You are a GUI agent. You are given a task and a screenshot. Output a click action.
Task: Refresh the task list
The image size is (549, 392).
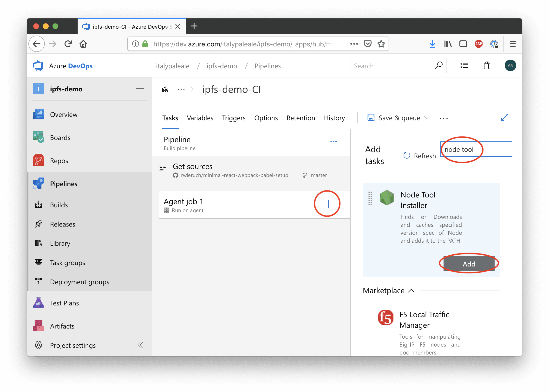point(419,156)
